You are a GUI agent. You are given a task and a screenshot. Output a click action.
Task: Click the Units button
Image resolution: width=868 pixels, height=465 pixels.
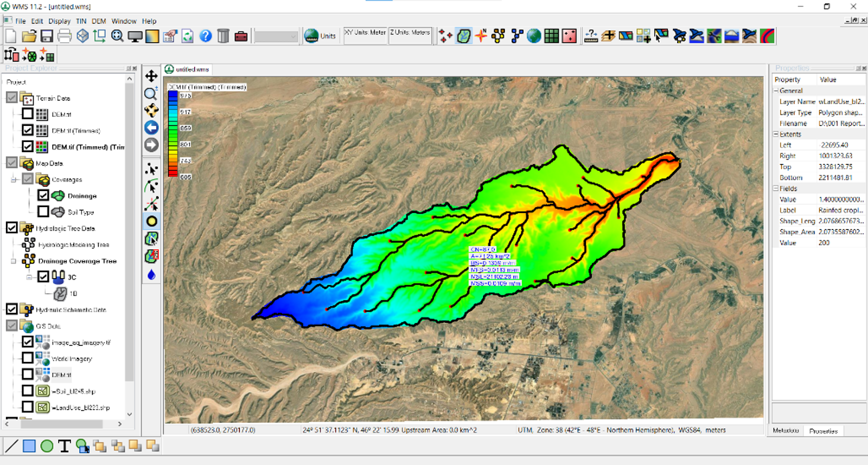(x=320, y=36)
